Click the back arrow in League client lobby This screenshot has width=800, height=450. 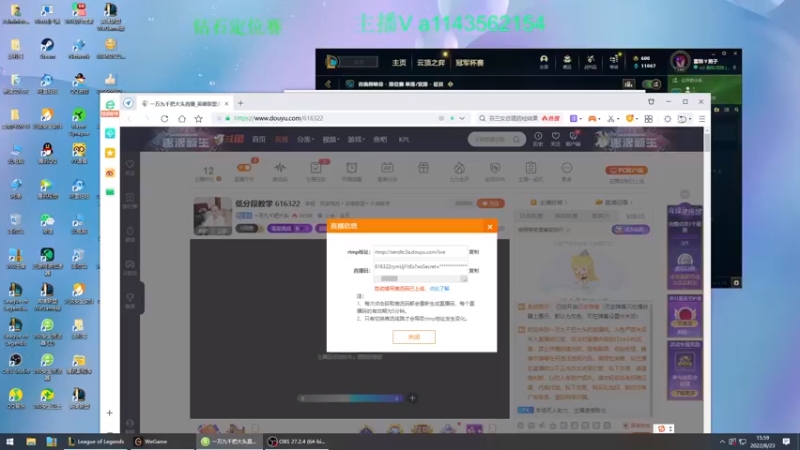[x=328, y=84]
